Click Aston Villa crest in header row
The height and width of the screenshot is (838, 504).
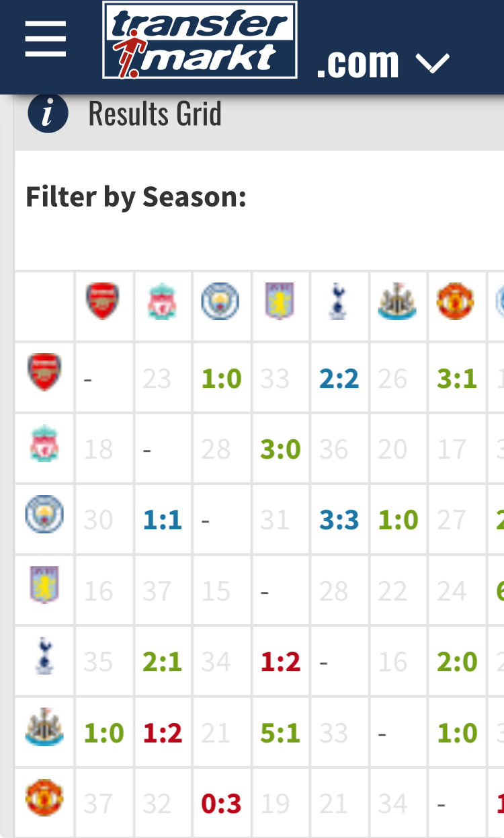point(280,301)
